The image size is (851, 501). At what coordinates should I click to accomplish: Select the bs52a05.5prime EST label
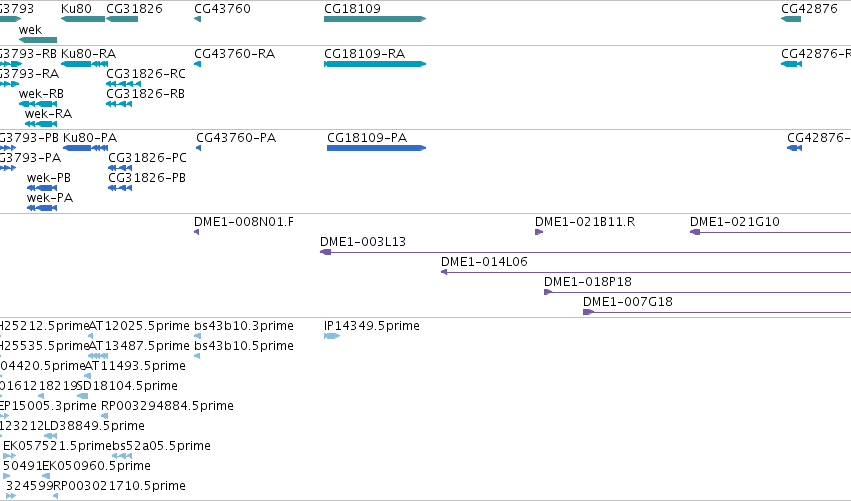pyautogui.click(x=162, y=447)
